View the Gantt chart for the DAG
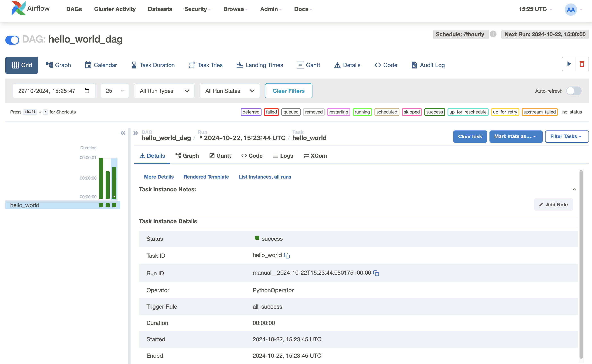Screen dimensions: 592x364 coord(309,65)
